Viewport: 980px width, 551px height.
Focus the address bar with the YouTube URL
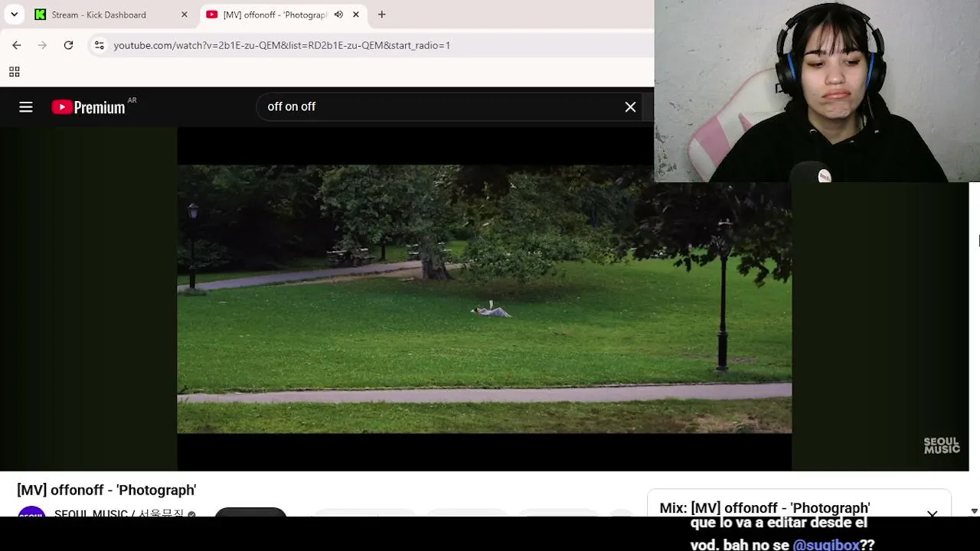pyautogui.click(x=282, y=45)
